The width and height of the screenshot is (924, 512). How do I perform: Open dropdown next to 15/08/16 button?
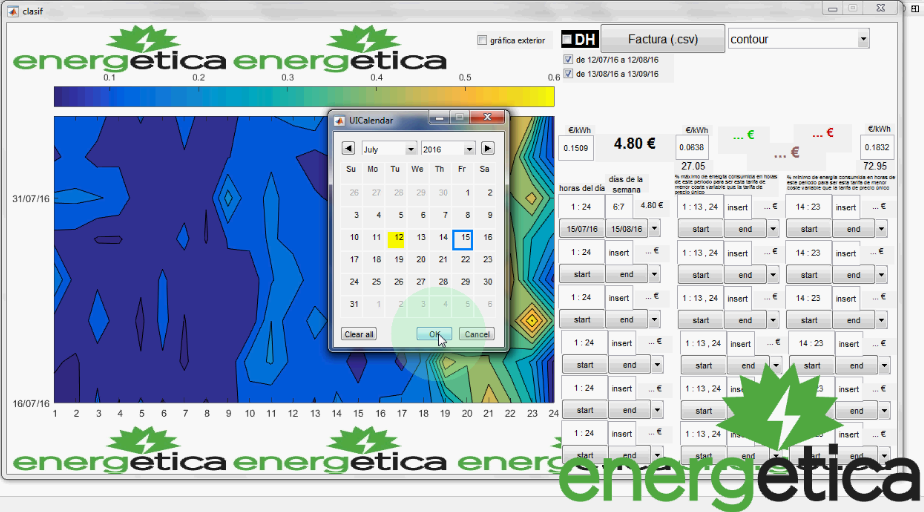pos(654,229)
